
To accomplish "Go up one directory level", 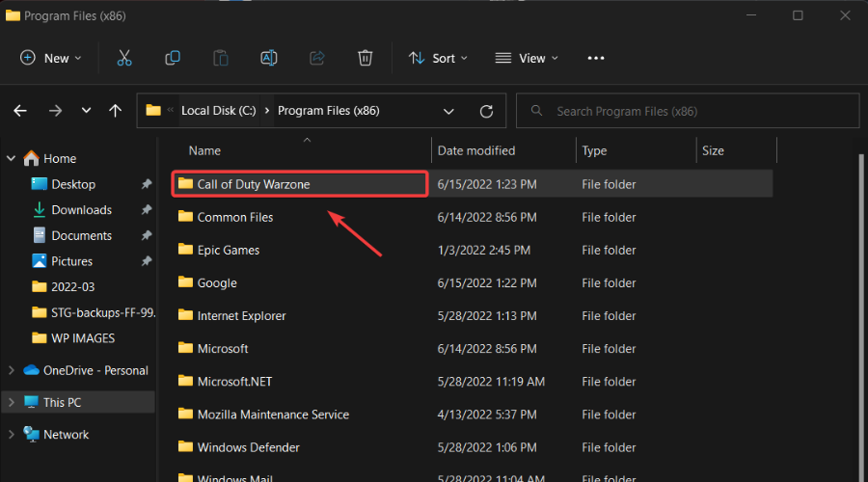I will (x=116, y=111).
